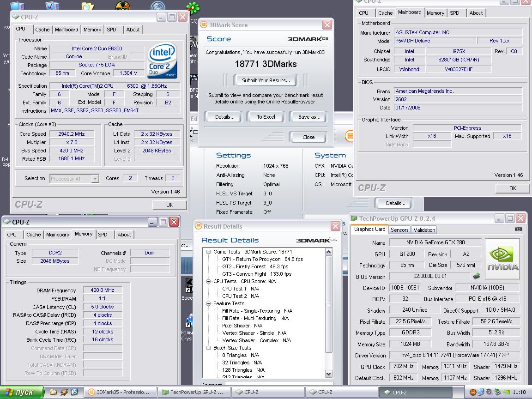Click the 18771 3DMarks score text
Screen dimensions: 532x399
pyautogui.click(x=266, y=64)
